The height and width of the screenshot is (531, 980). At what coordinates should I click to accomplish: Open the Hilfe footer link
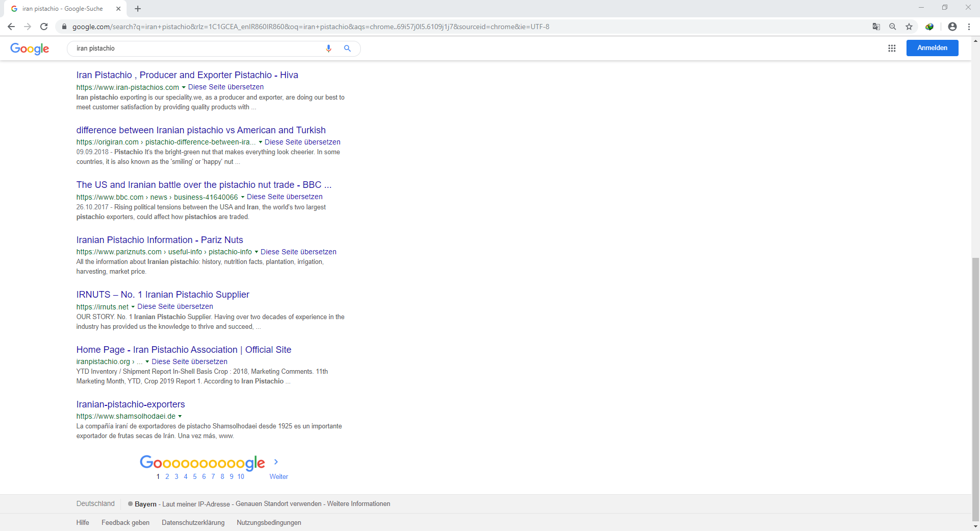[x=83, y=522]
